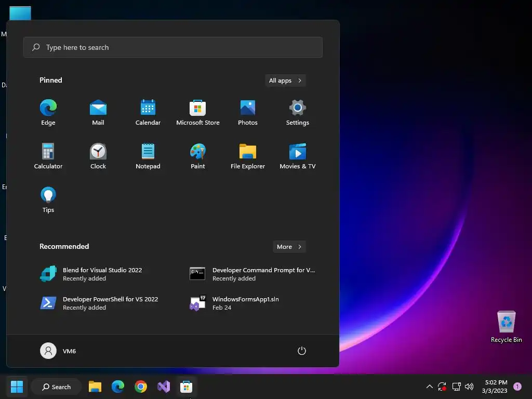Open the notification count badge
Screen dimensions: 532x399
pyautogui.click(x=517, y=387)
